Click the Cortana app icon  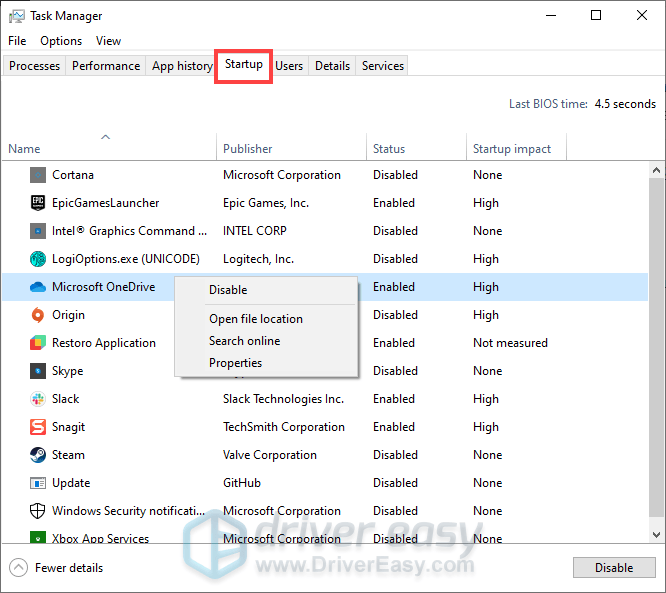(x=38, y=175)
